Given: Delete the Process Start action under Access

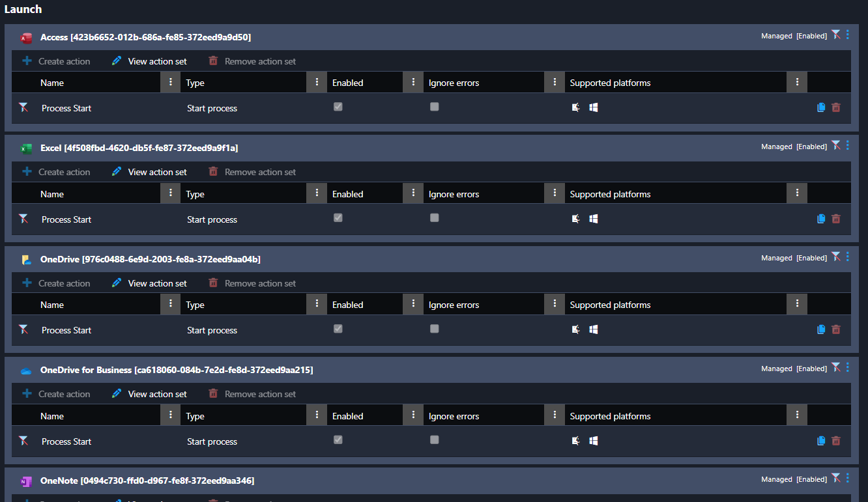Looking at the screenshot, I should click(x=836, y=107).
